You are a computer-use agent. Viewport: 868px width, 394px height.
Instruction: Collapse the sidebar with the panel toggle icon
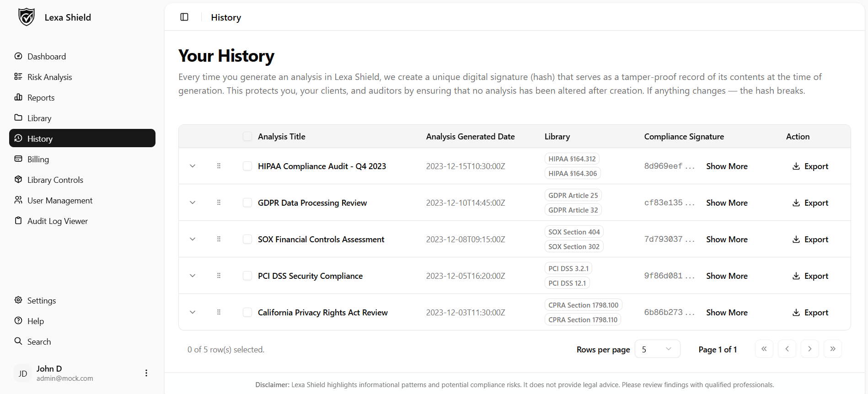pos(184,17)
